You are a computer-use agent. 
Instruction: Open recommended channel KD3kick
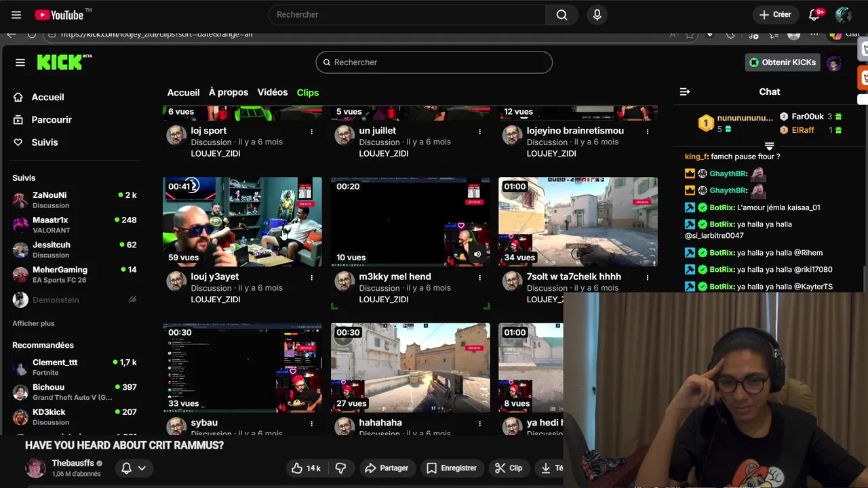(75, 417)
